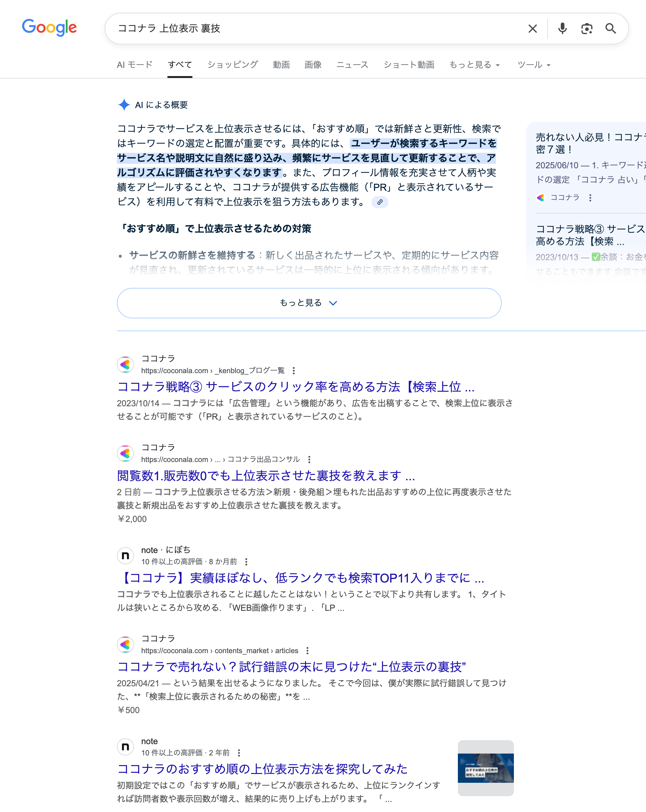Click the ￥500 price text

[128, 710]
